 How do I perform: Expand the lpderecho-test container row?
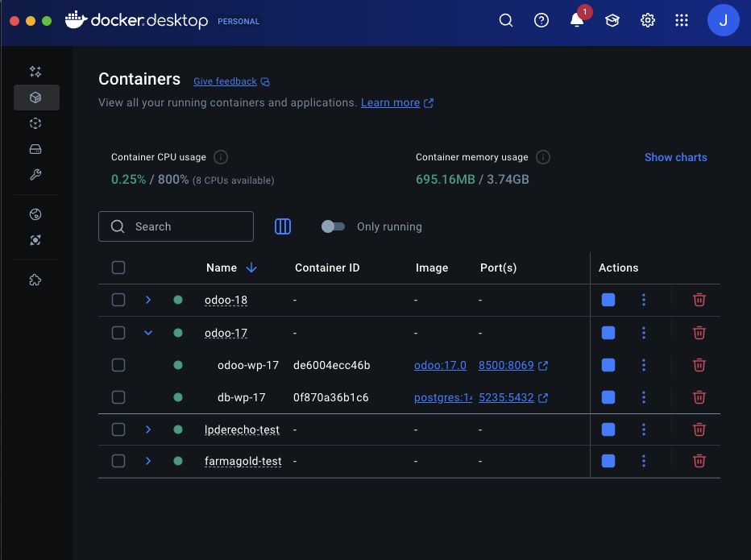[x=147, y=429]
